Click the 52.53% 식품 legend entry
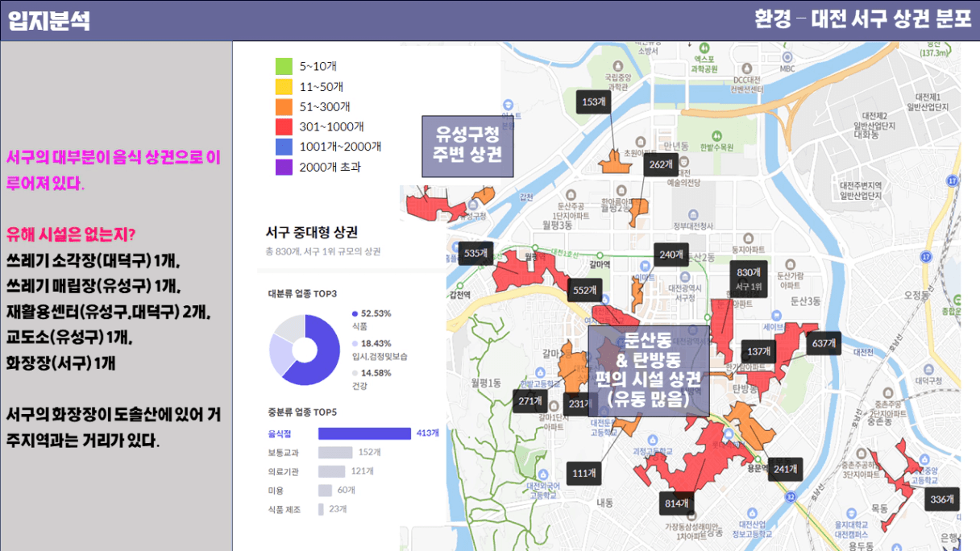Image resolution: width=980 pixels, height=551 pixels. tap(372, 319)
